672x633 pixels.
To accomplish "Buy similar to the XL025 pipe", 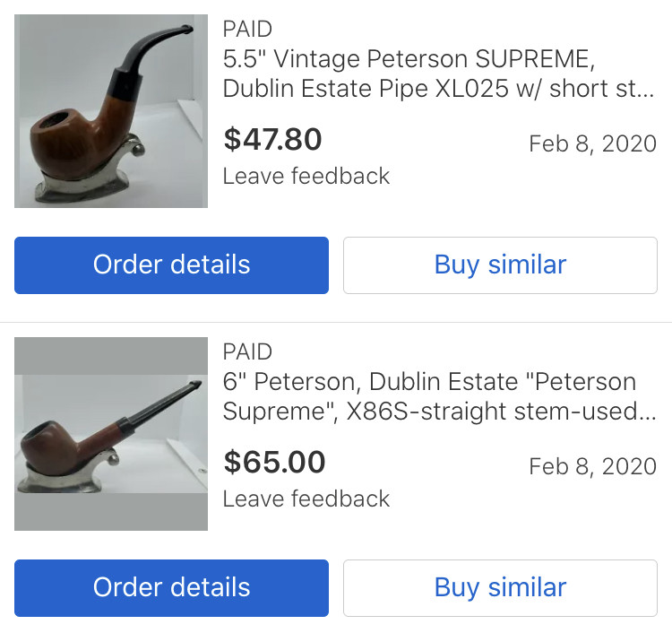I will pyautogui.click(x=500, y=264).
